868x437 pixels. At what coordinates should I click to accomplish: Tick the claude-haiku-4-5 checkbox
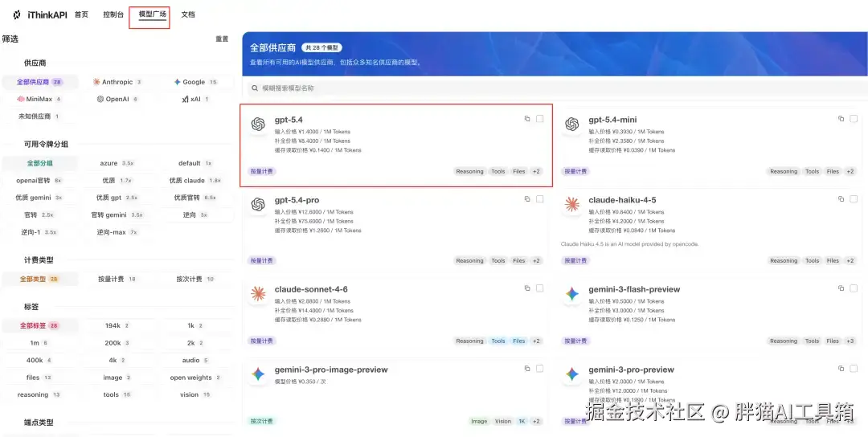[x=854, y=199]
